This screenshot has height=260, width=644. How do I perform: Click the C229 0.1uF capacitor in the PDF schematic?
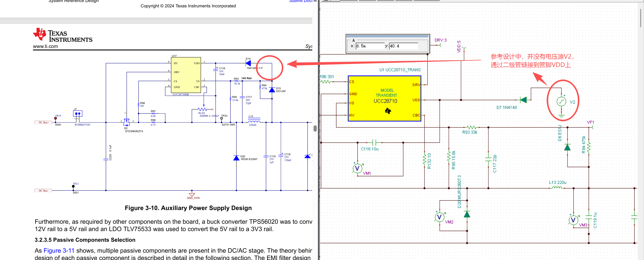[106, 159]
